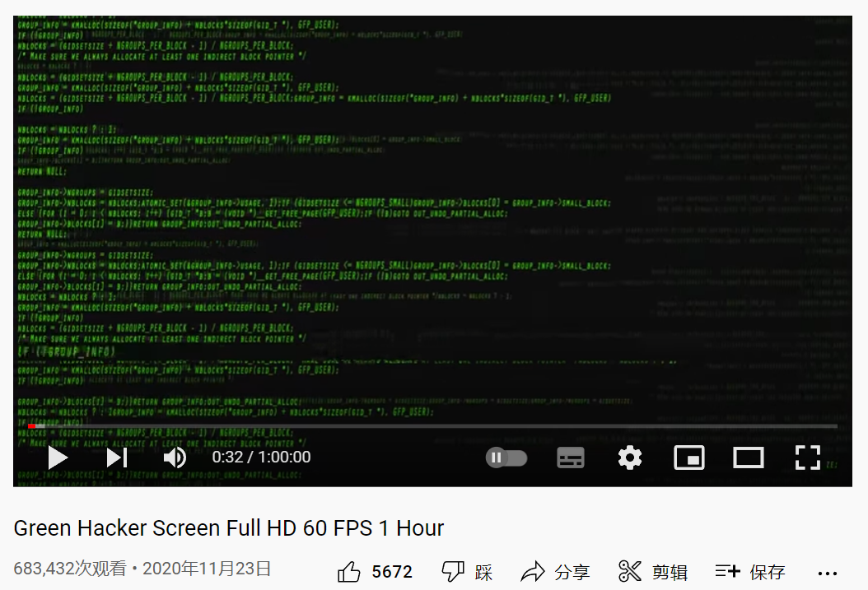Screen dimensions: 868x590
Task: Click the 5672 like count
Action: point(392,572)
